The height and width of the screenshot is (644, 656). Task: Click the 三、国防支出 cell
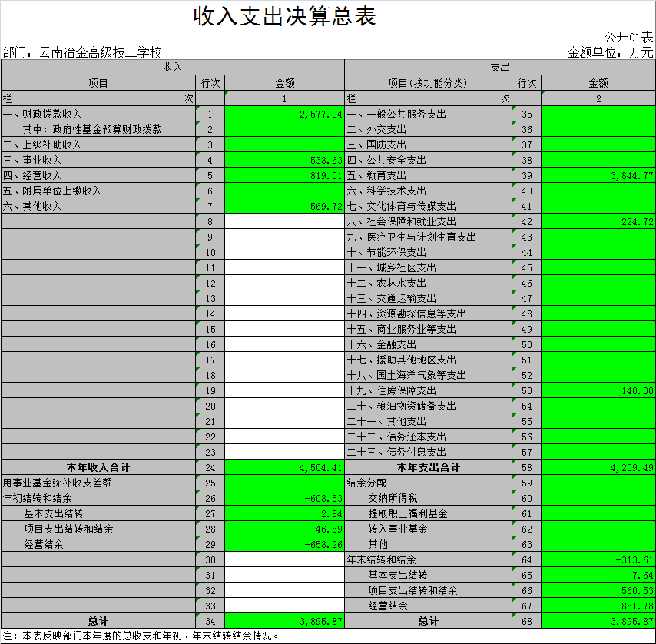pyautogui.click(x=429, y=144)
